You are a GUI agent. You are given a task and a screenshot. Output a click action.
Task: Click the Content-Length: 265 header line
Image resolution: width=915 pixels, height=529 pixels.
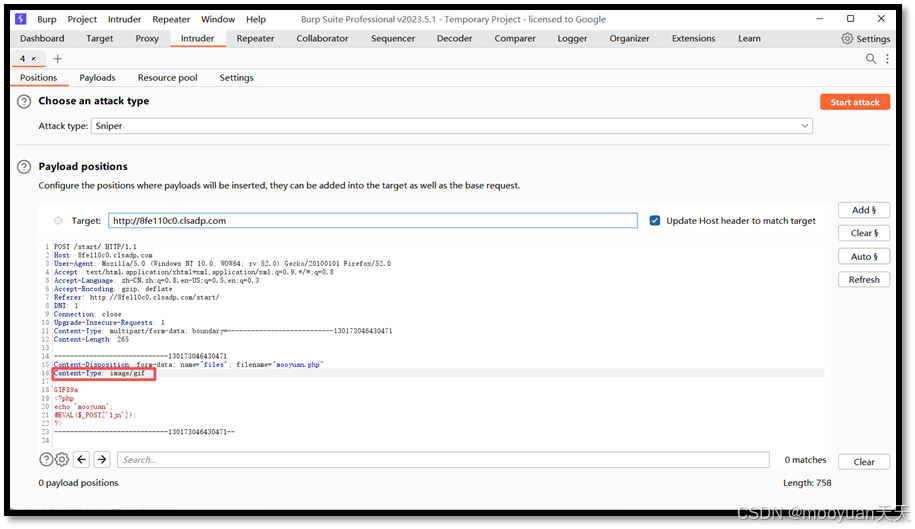[x=92, y=339]
